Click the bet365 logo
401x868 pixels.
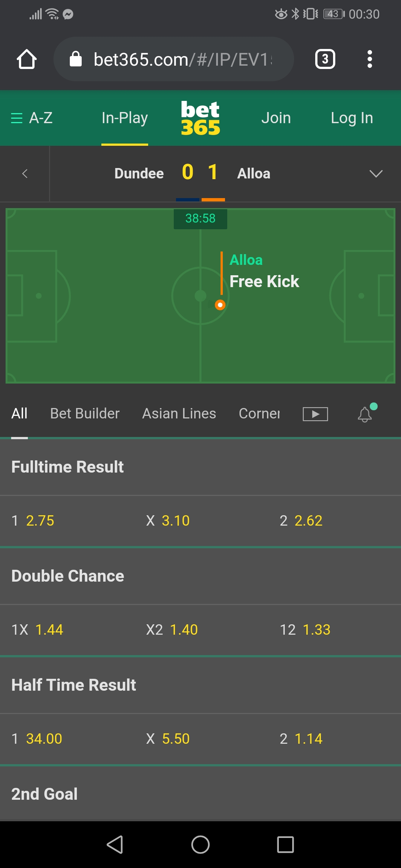[x=200, y=118]
